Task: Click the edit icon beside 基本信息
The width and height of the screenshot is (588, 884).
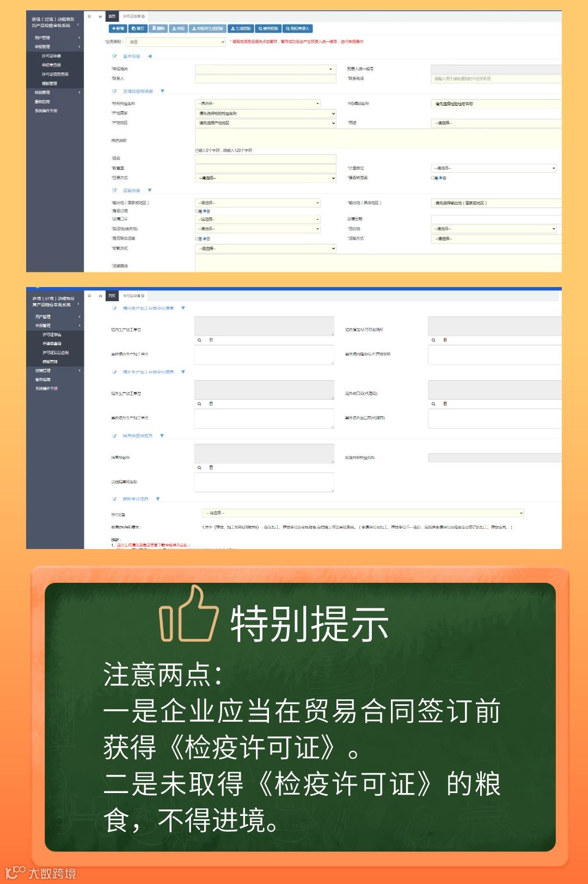Action: (115, 56)
